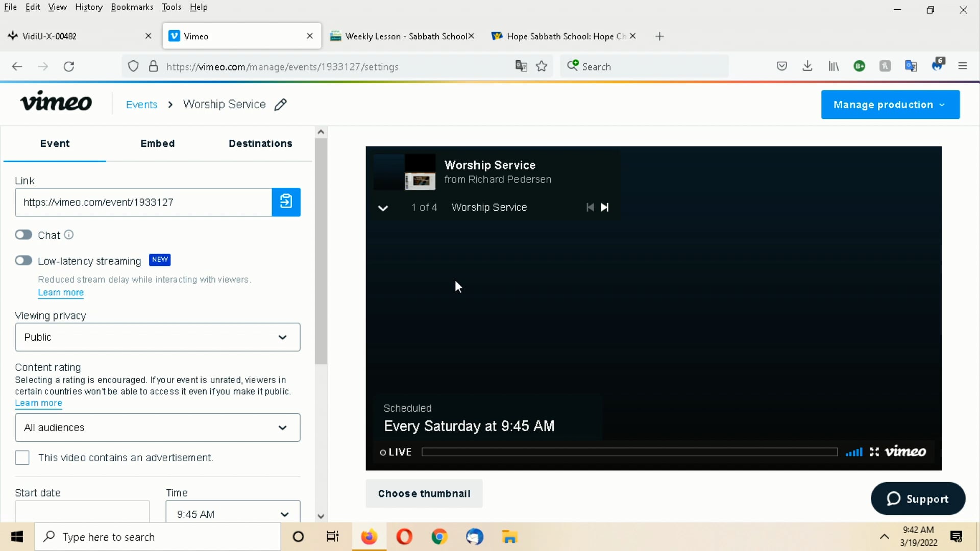Click the settings panel vertical scrollbar
This screenshot has height=551, width=980.
tap(321, 251)
